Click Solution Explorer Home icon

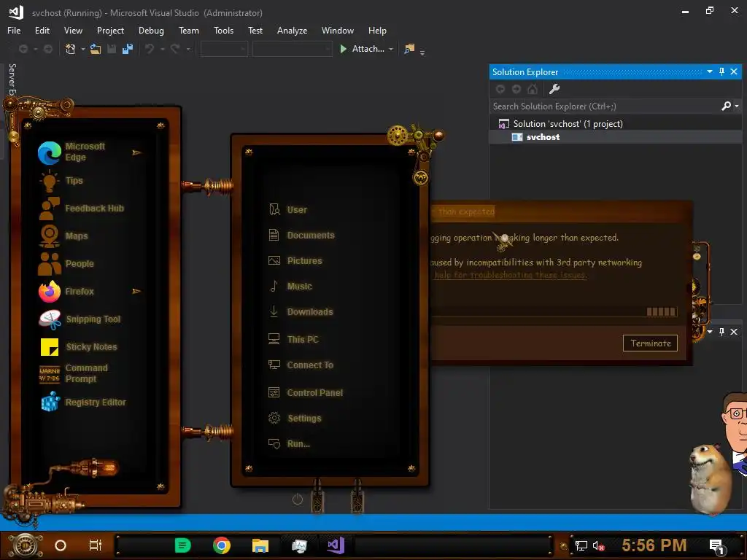point(532,89)
